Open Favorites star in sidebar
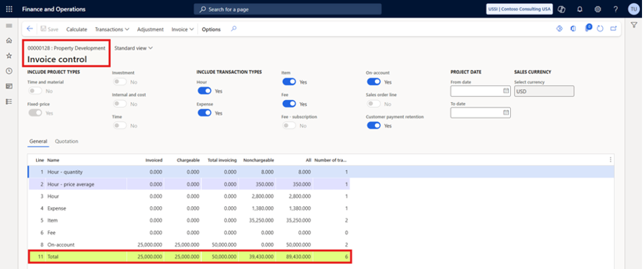Viewport: 644px width, 269px height. tap(9, 56)
